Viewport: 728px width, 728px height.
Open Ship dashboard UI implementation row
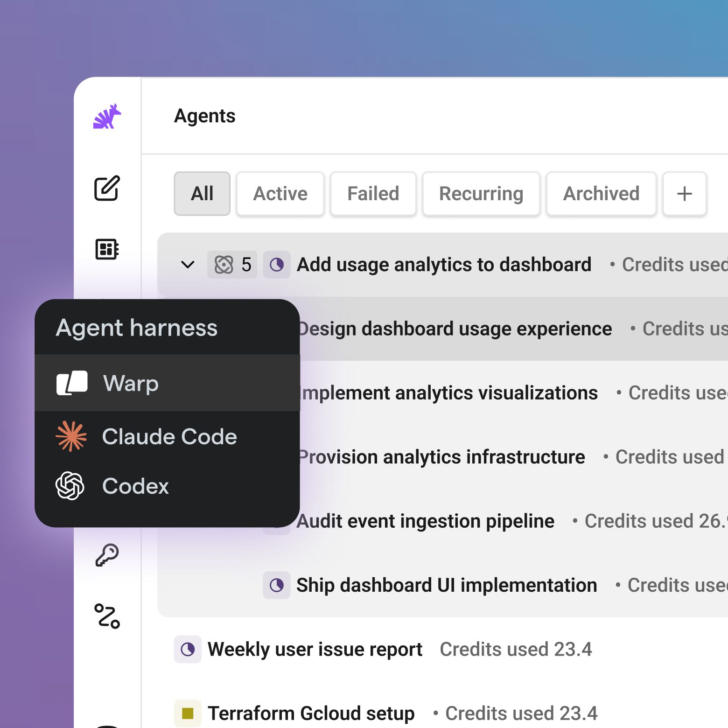[442, 585]
